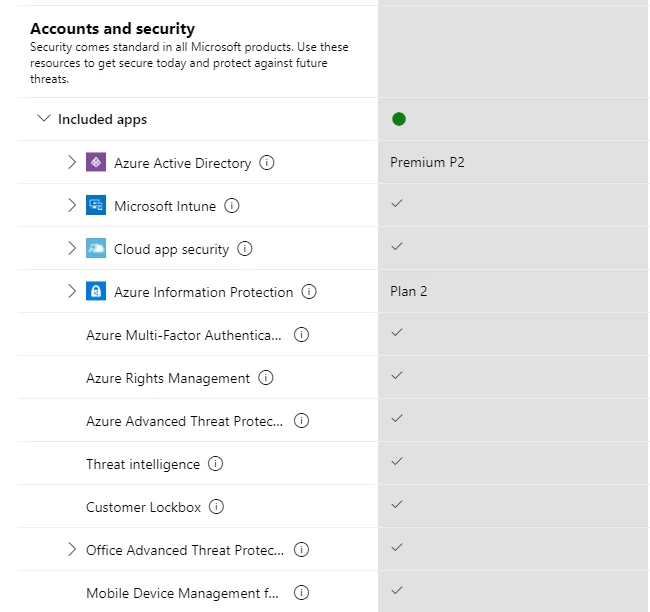Collapse the Included apps section
The height and width of the screenshot is (612, 650).
point(44,118)
